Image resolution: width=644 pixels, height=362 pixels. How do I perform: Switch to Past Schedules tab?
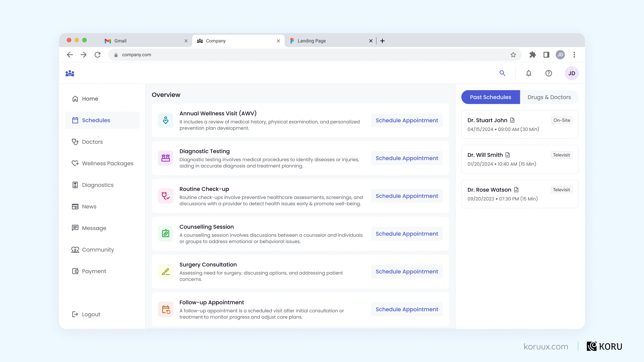tap(490, 97)
